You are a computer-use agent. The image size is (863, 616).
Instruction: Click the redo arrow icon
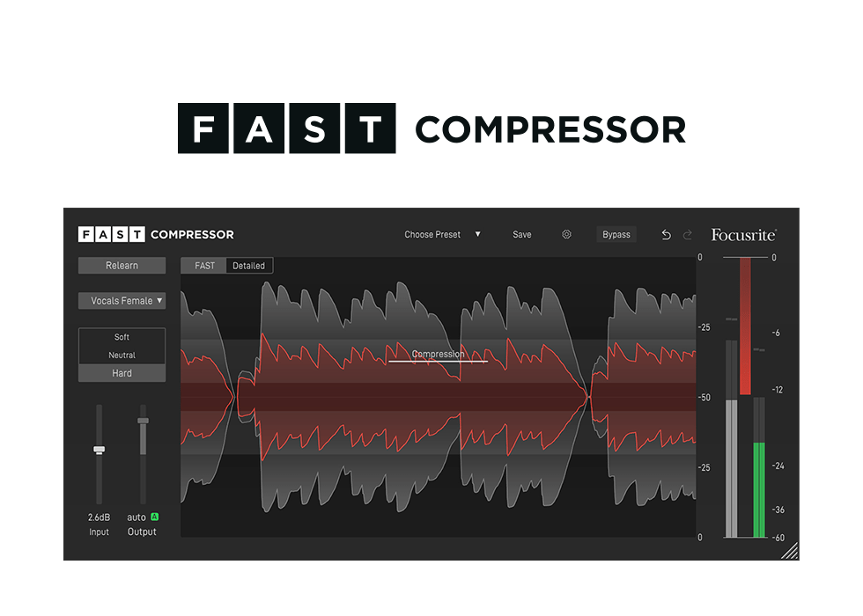(688, 235)
